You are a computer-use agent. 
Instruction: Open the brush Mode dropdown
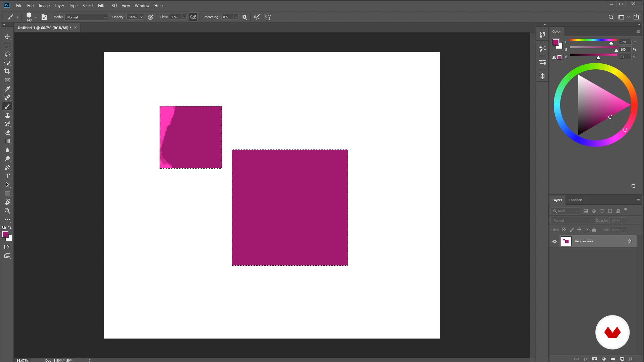tap(87, 17)
